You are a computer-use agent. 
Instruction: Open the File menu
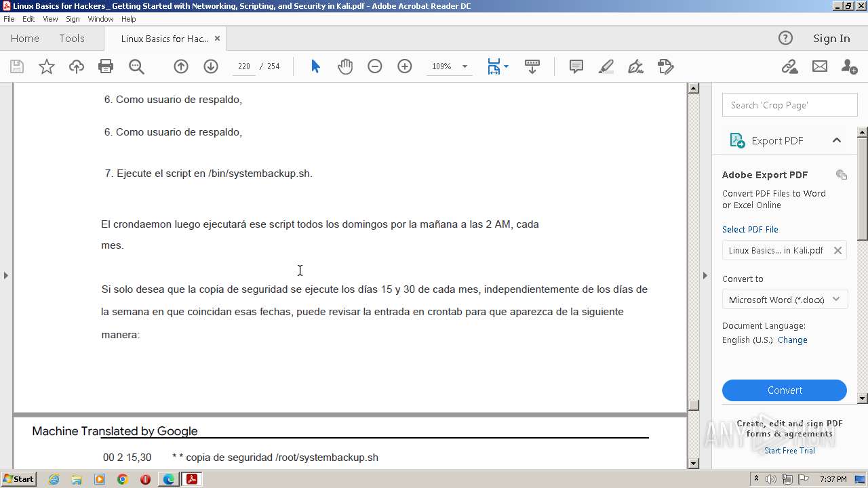[9, 19]
